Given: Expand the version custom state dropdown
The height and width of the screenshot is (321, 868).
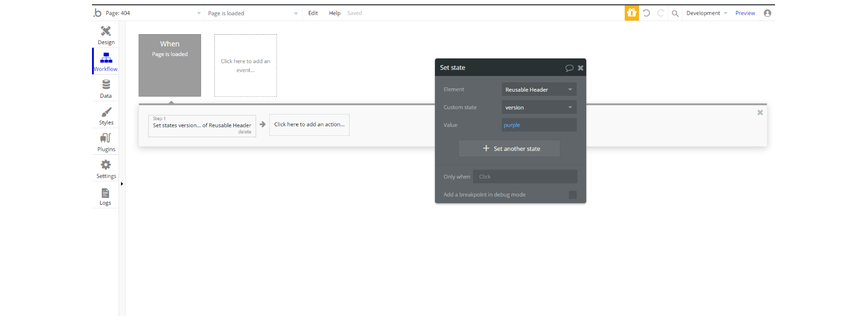Looking at the screenshot, I should (x=539, y=107).
